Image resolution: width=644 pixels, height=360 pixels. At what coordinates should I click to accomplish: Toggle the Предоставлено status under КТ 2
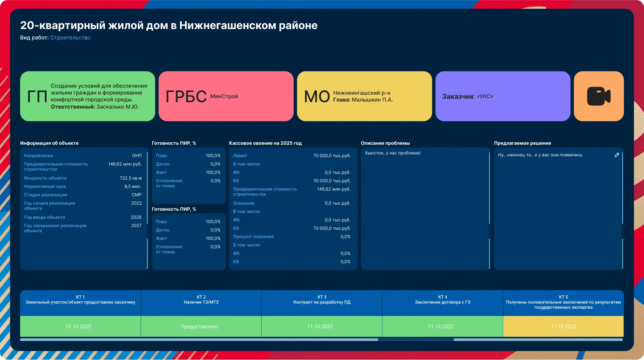point(201,326)
